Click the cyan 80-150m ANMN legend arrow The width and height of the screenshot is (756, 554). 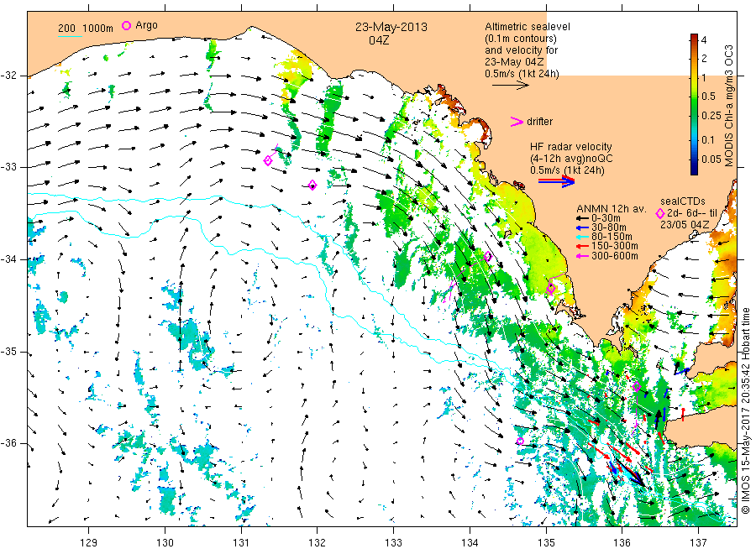coord(582,237)
